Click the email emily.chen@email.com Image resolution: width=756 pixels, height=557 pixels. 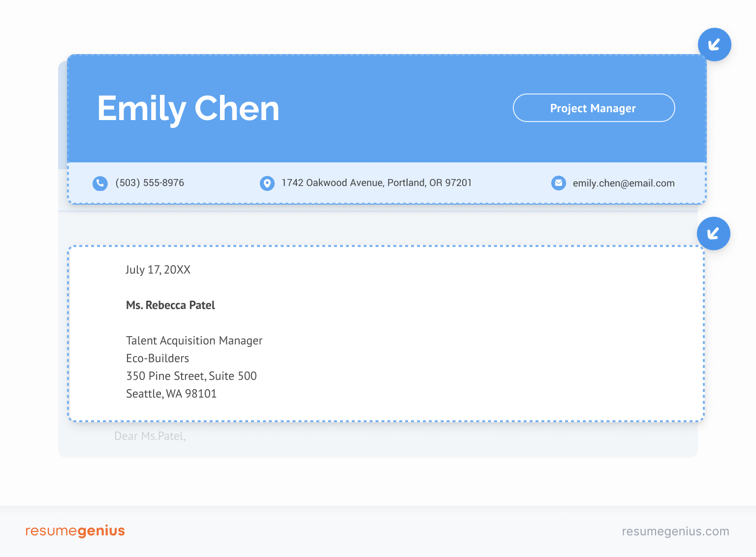[x=624, y=184]
